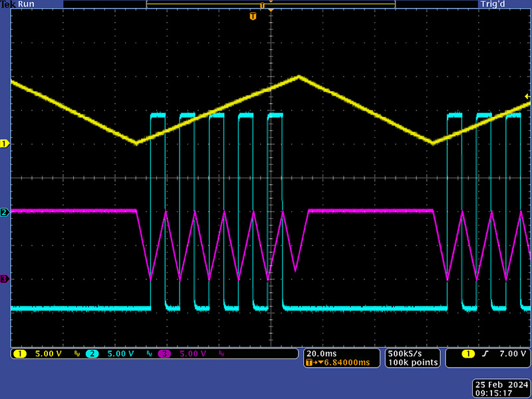
Task: Click the channel 3 5.00 V scale readout
Action: [x=192, y=354]
